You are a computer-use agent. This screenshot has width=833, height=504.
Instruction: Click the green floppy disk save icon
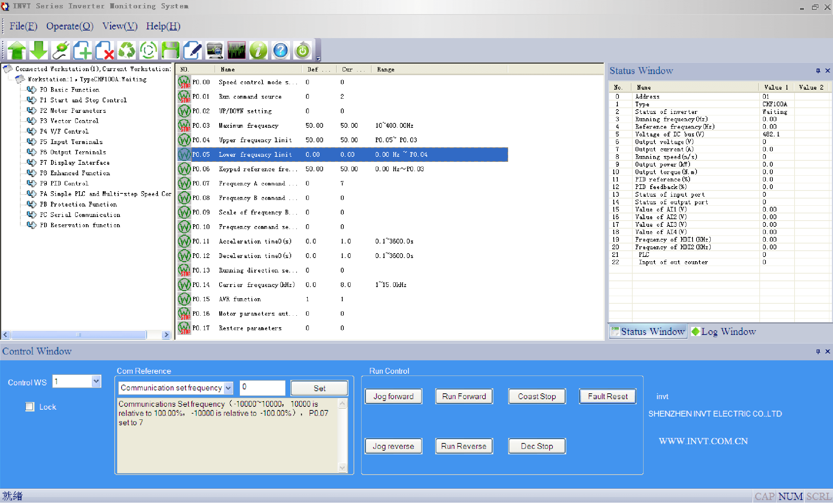(x=170, y=50)
